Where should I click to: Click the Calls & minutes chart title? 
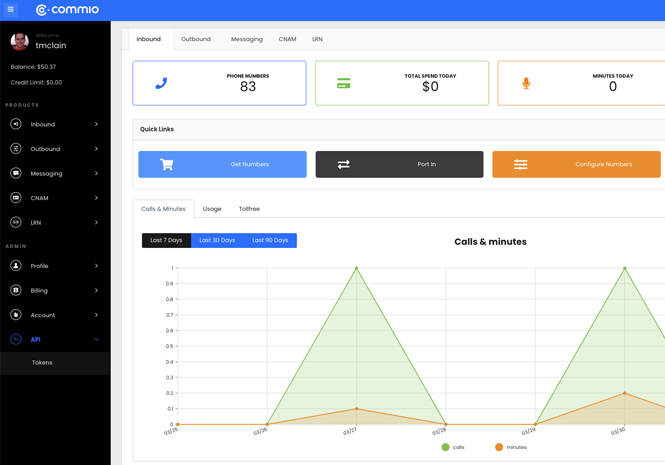coord(490,241)
